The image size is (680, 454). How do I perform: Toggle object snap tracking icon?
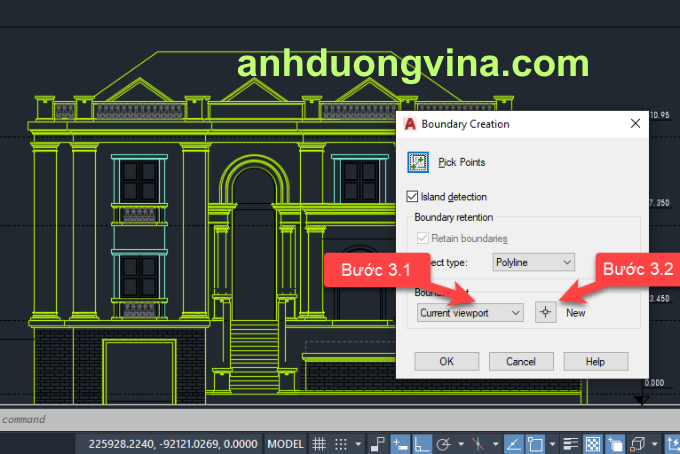(511, 443)
